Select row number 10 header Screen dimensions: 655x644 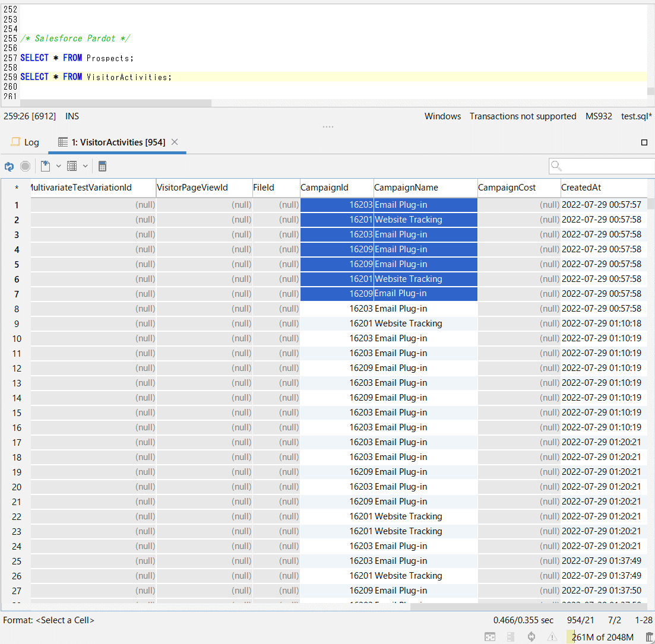(x=16, y=338)
